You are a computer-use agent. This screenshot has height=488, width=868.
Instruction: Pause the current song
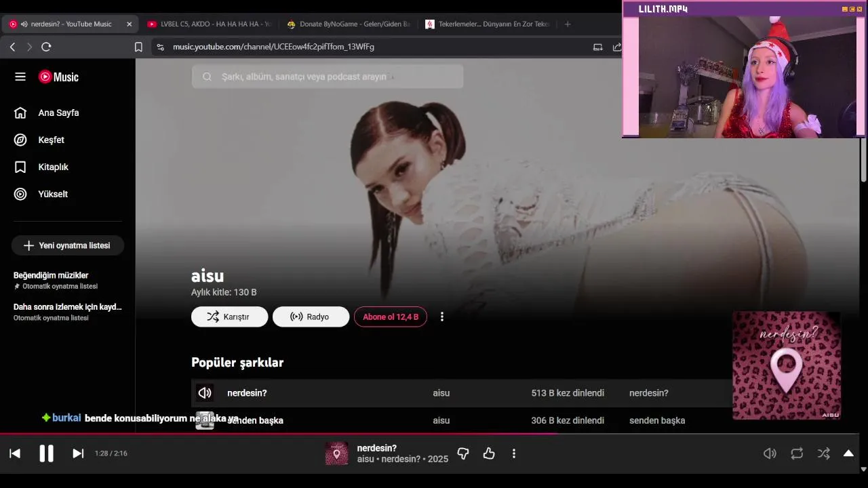[x=46, y=453]
